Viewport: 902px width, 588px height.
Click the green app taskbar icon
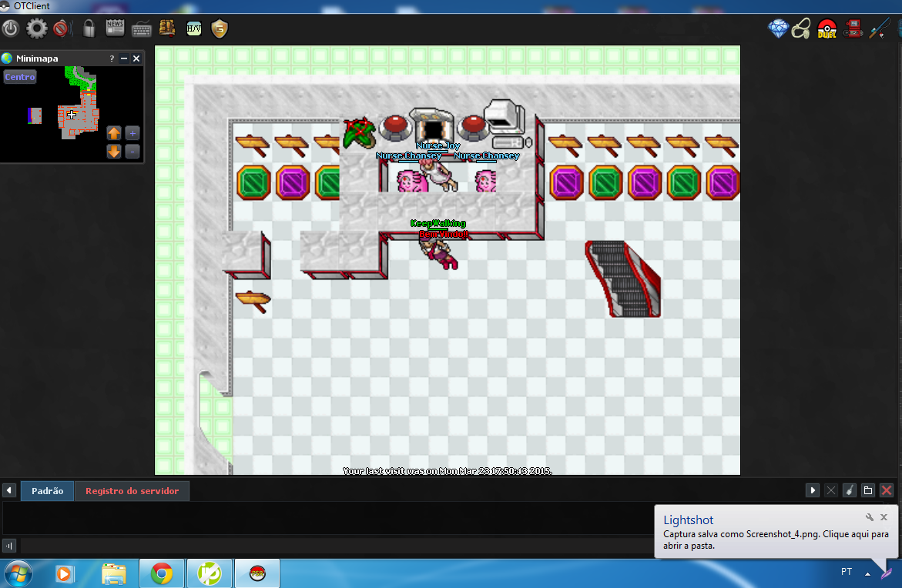tap(210, 573)
